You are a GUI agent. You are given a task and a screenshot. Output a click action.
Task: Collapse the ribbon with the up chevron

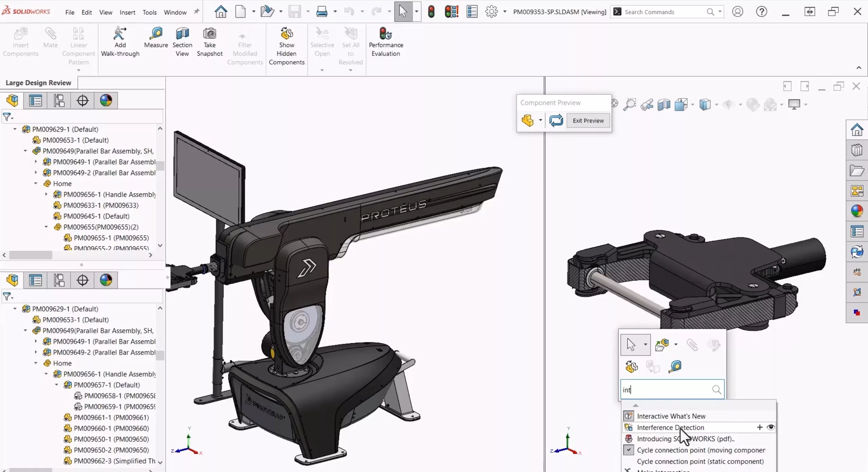pyautogui.click(x=859, y=68)
